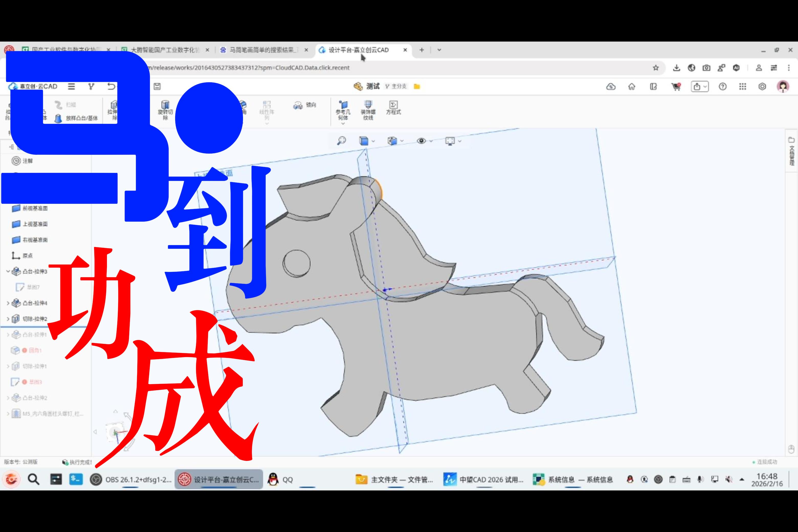Viewport: 798px width, 532px height.
Task: Open the nine-dot apps grid
Action: coord(743,86)
